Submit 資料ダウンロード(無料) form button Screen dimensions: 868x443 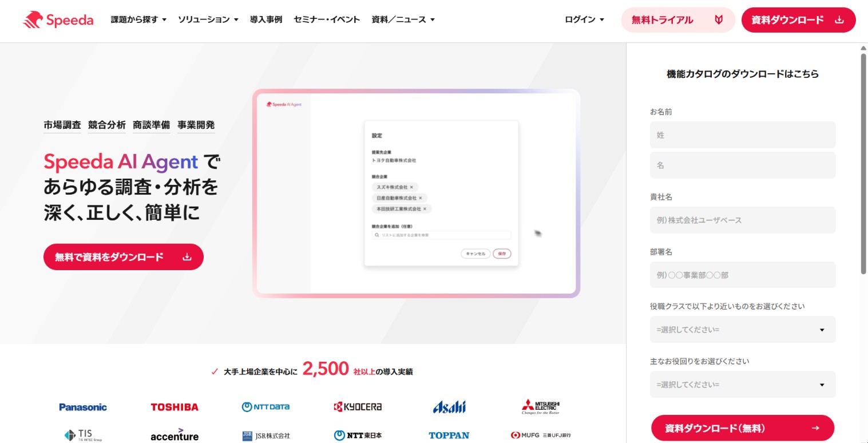tap(743, 428)
